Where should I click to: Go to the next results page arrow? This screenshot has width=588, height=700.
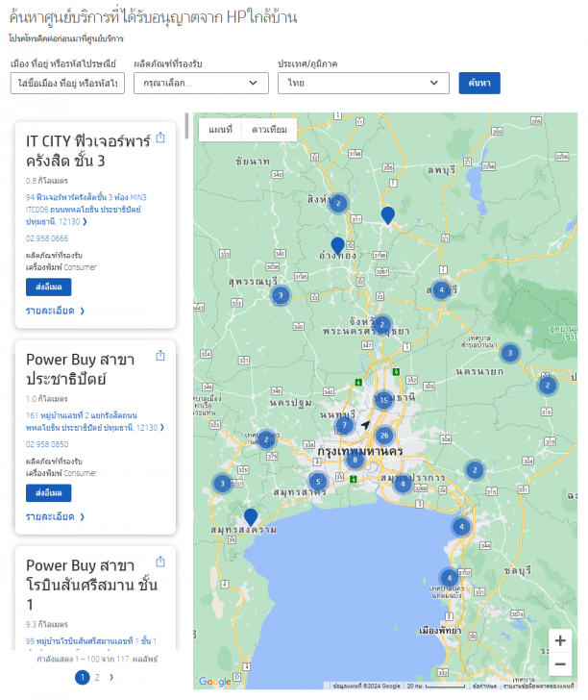pyautogui.click(x=111, y=677)
